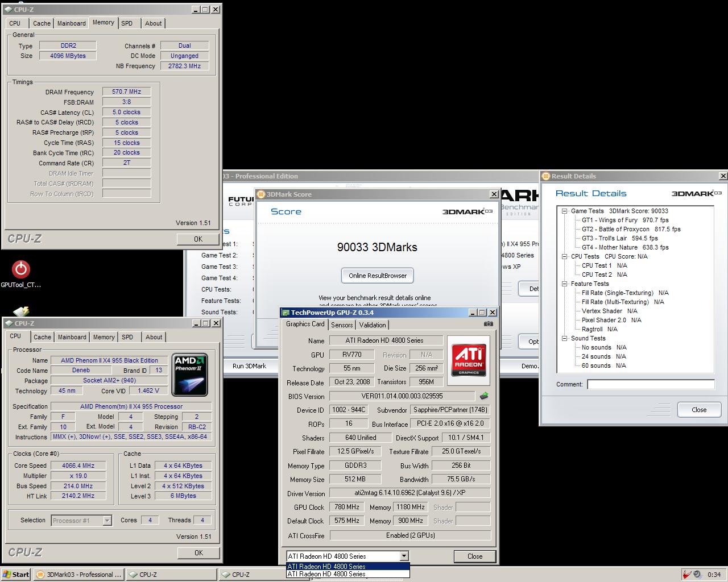Collapse CPU Tests tree node

tap(565, 256)
